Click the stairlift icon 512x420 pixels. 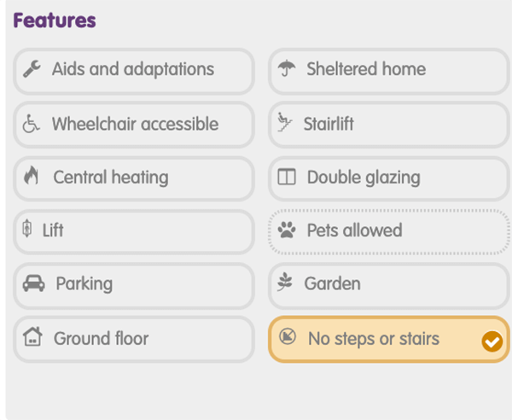284,122
